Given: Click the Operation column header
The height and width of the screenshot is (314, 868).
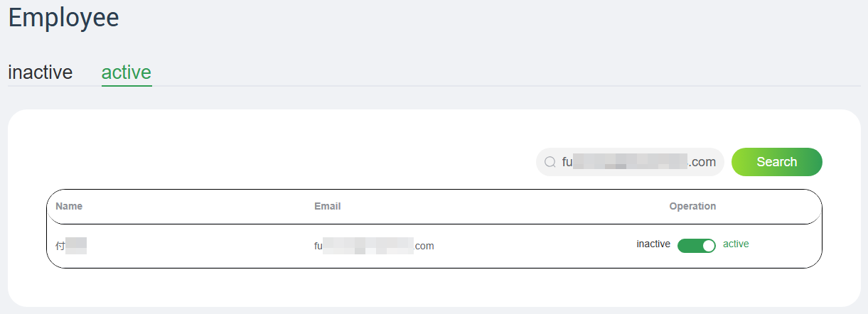Looking at the screenshot, I should [692, 207].
